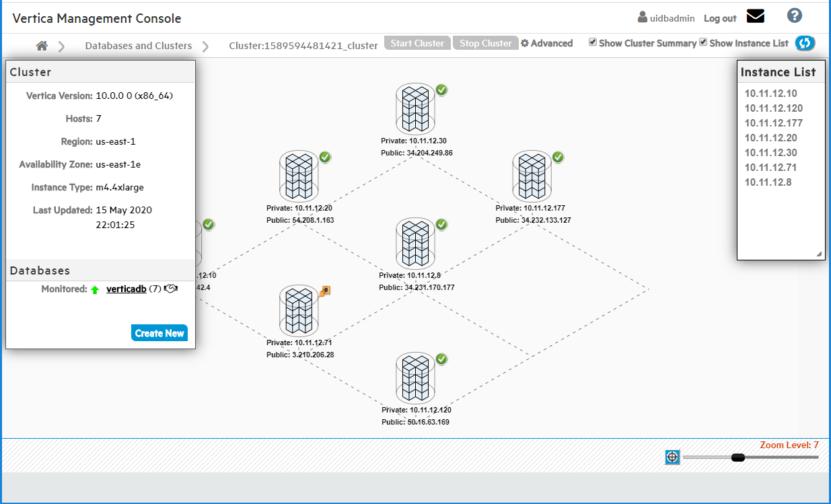Screen dimensions: 831x504
Task: Toggle Show Cluster Summary checkbox
Action: (x=593, y=42)
